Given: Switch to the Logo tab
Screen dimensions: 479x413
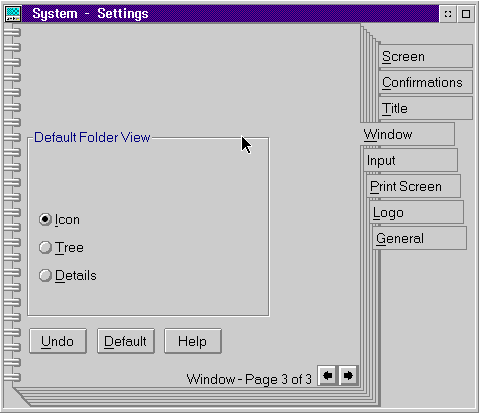Looking at the screenshot, I should pos(416,212).
